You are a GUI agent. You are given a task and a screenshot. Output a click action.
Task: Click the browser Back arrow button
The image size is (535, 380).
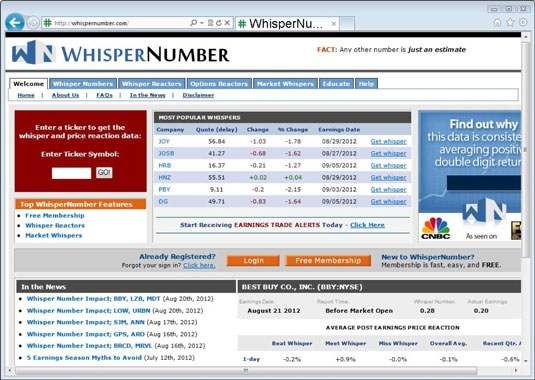(x=15, y=23)
